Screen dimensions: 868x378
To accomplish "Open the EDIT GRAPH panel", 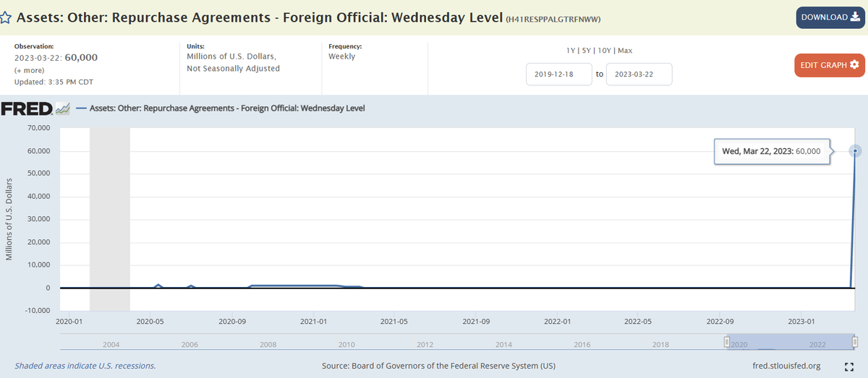I will 829,65.
